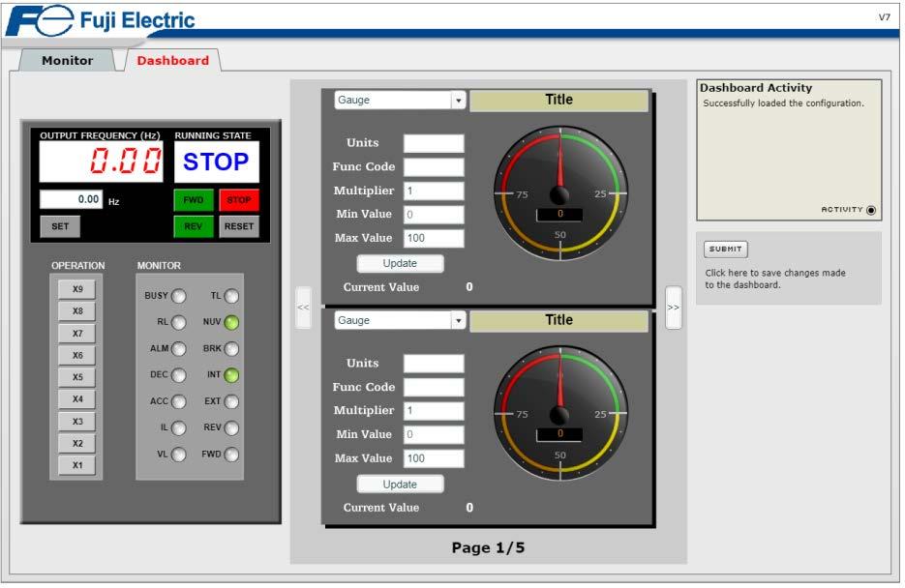Click the ACTIVITY indicator in Dashboard Activity
This screenshot has width=905, height=588.
pyautogui.click(x=871, y=211)
